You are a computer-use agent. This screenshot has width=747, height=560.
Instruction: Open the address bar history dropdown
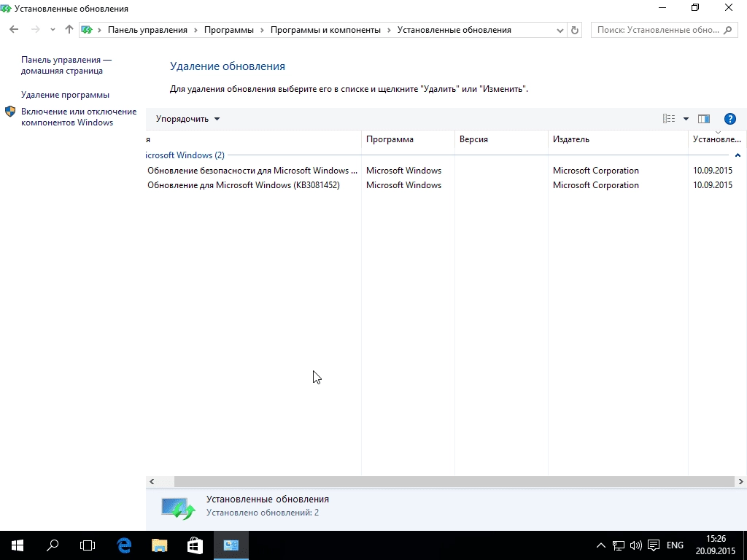pyautogui.click(x=560, y=30)
